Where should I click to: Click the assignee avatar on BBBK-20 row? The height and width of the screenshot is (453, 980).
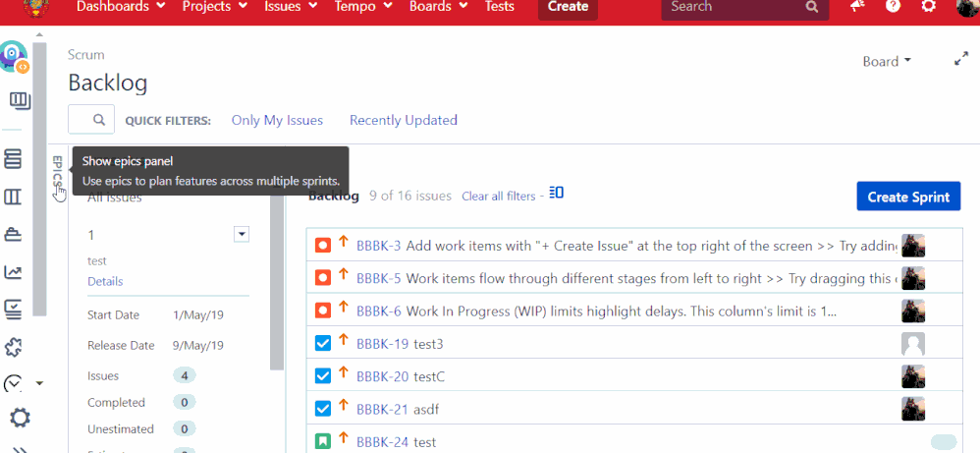(913, 376)
